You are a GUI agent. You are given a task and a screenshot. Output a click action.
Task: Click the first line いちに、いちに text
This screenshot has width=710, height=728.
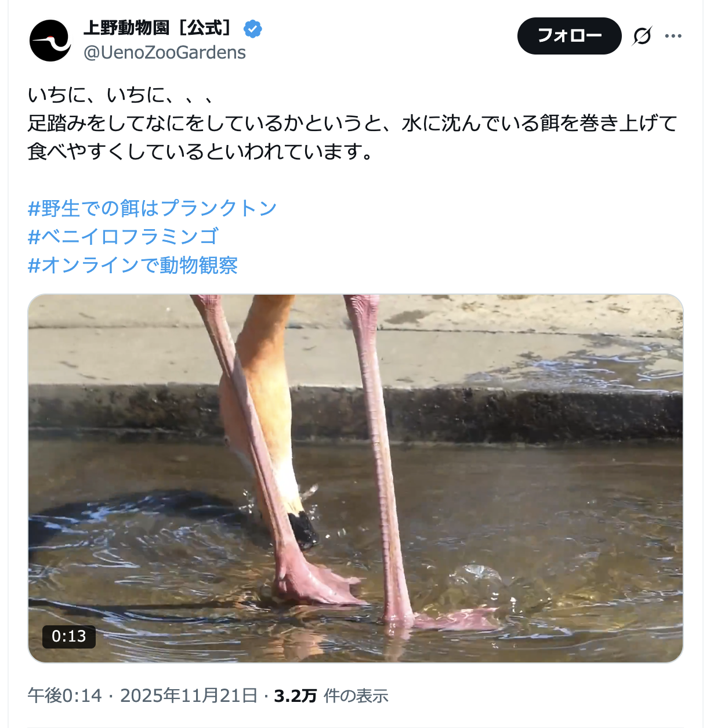pos(122,95)
